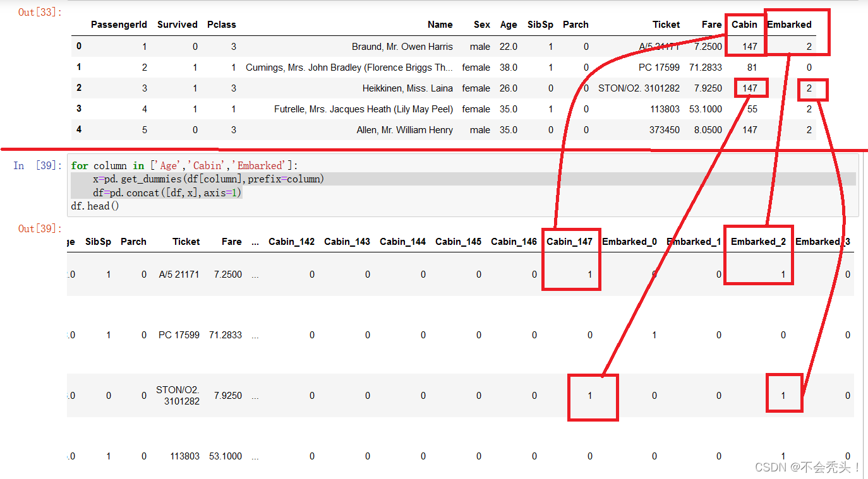Click fare 53.1000 in the Out[39] table
The height and width of the screenshot is (479, 868).
226,456
